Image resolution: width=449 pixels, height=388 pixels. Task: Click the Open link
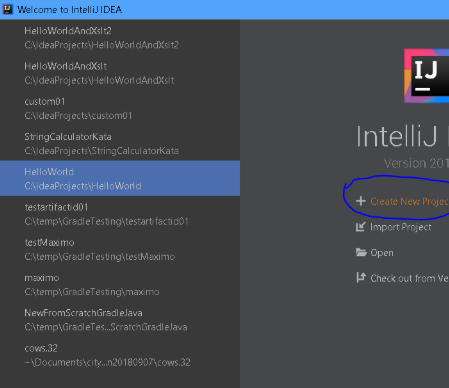click(382, 253)
